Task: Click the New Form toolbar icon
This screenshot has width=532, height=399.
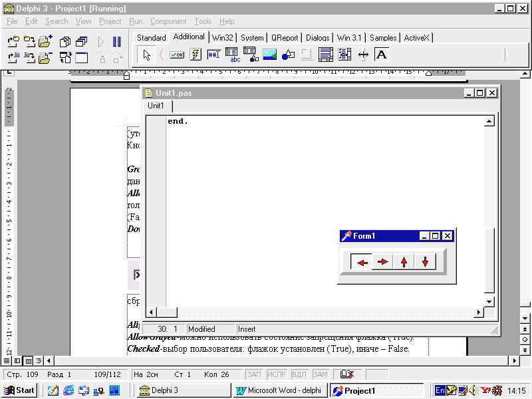Action: [81, 58]
